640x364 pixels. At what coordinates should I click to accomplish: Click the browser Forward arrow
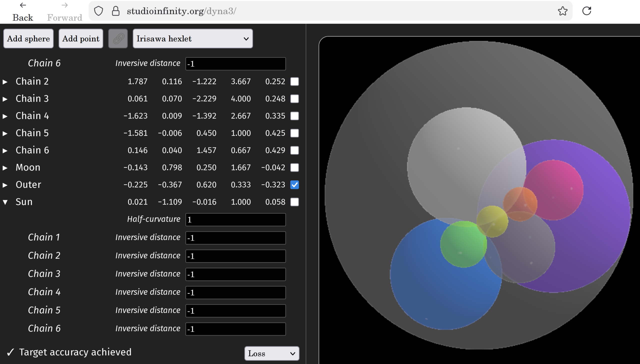(64, 5)
